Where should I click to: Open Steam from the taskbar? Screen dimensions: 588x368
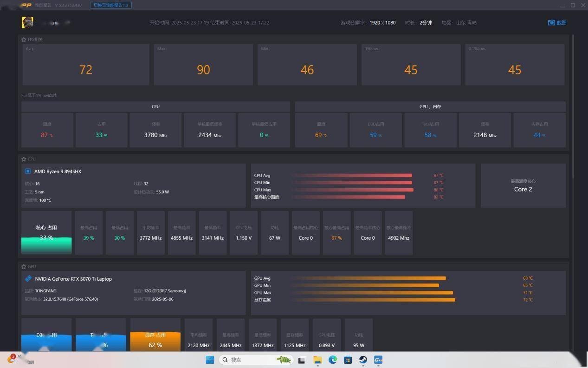tap(363, 360)
